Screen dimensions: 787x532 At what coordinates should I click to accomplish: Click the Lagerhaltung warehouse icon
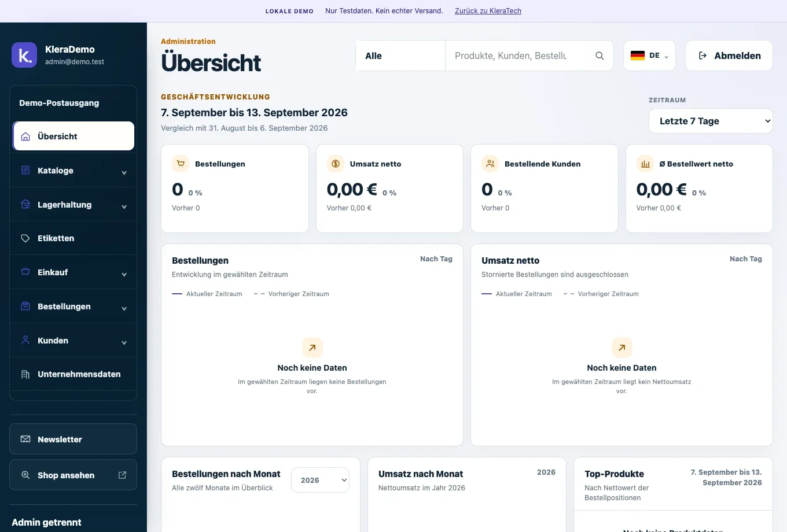tap(25, 205)
